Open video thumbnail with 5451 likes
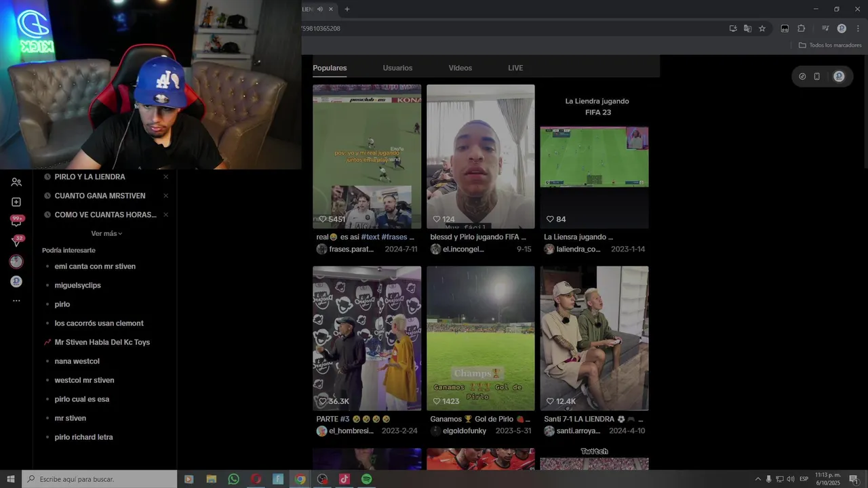 [367, 157]
